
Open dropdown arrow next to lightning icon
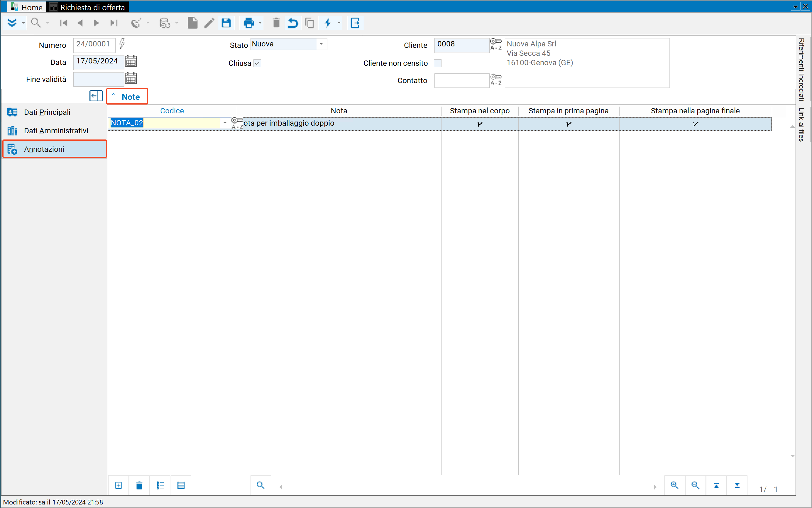(339, 23)
